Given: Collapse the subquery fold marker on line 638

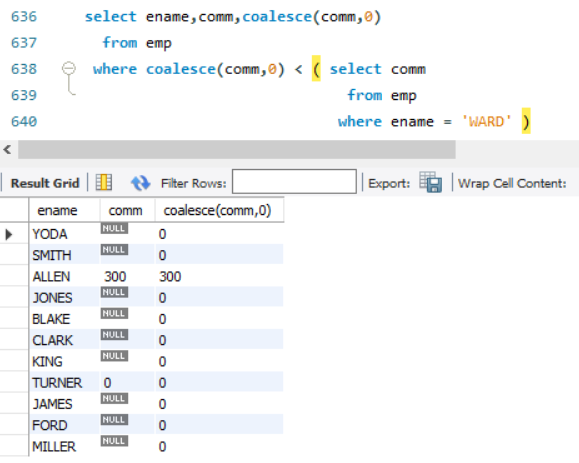Looking at the screenshot, I should pyautogui.click(x=69, y=68).
